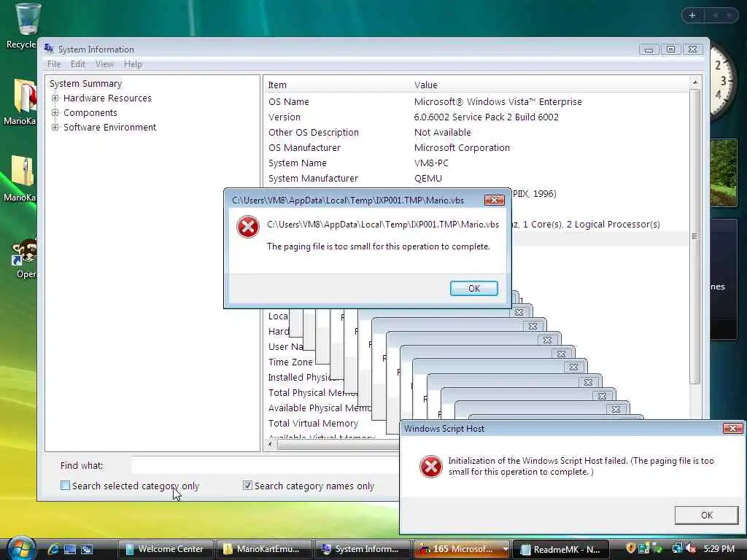Close the Windows Script Host dialog

tap(732, 428)
